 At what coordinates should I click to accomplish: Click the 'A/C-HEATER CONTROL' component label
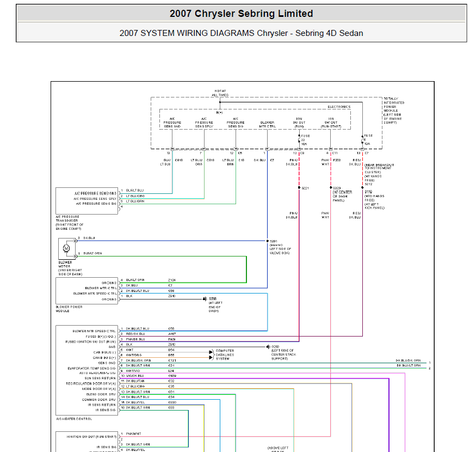pyautogui.click(x=74, y=419)
